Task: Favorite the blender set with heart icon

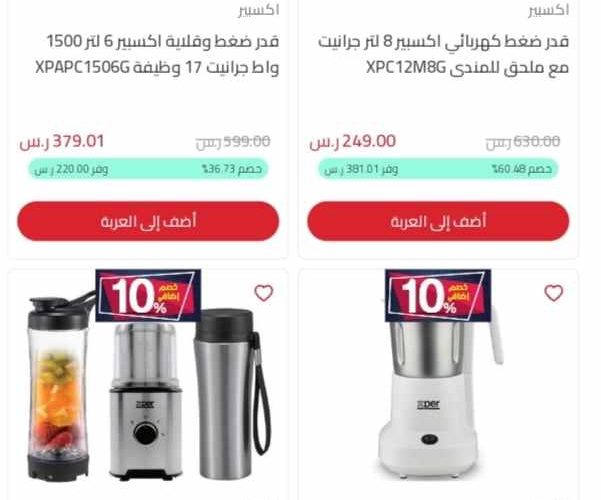Action: click(x=264, y=293)
